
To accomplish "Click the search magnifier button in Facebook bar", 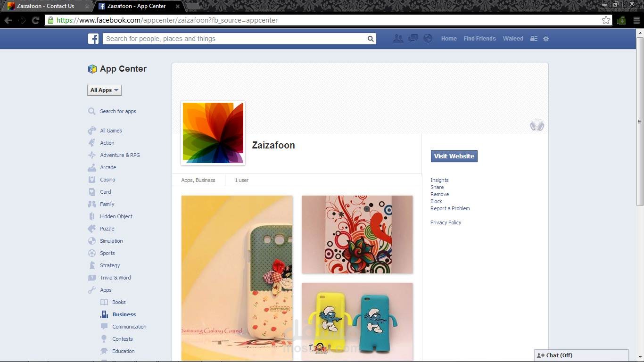I will pyautogui.click(x=371, y=39).
